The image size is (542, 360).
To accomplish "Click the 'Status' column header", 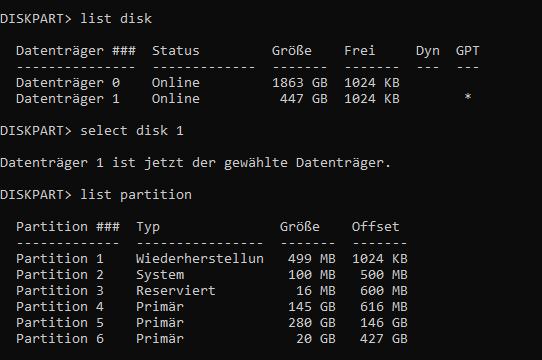I will [176, 51].
